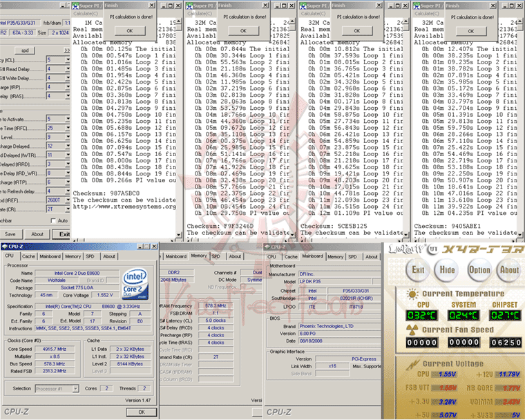Select the CPU tab in the right CPU-Z Mainboard window

pyautogui.click(x=271, y=257)
